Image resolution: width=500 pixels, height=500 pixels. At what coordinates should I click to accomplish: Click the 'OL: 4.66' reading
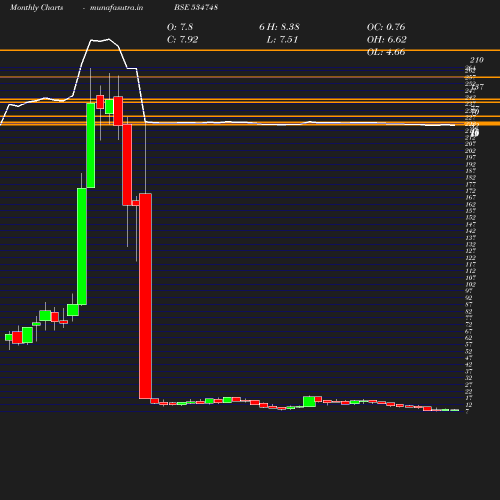(386, 52)
